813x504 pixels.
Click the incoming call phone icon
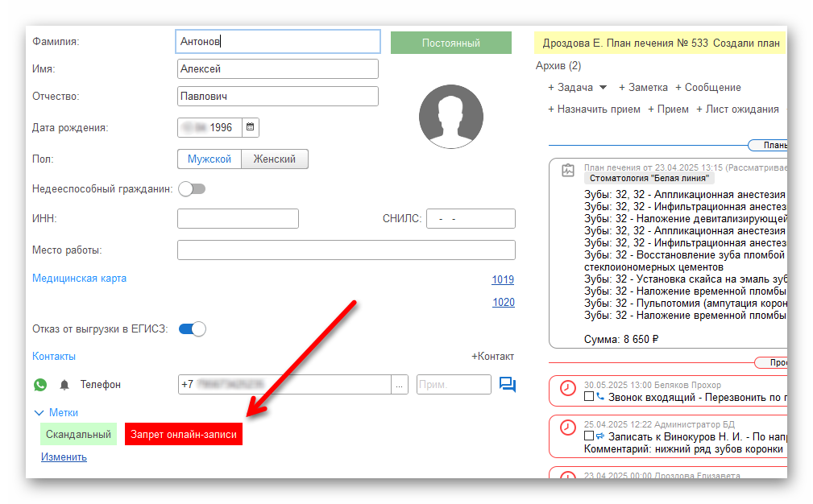tap(600, 397)
